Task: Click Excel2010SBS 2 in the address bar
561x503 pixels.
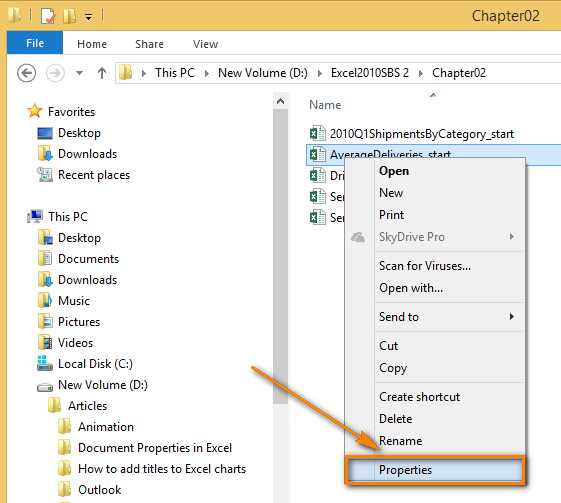Action: pyautogui.click(x=370, y=73)
